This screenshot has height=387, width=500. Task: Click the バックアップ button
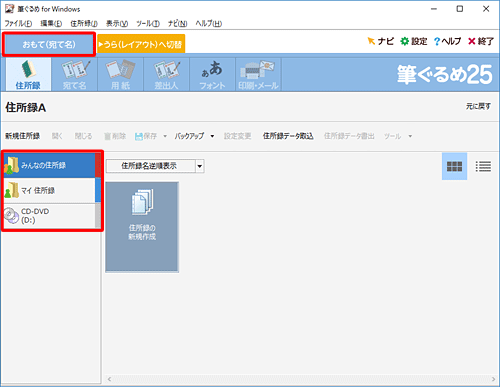[x=189, y=136]
